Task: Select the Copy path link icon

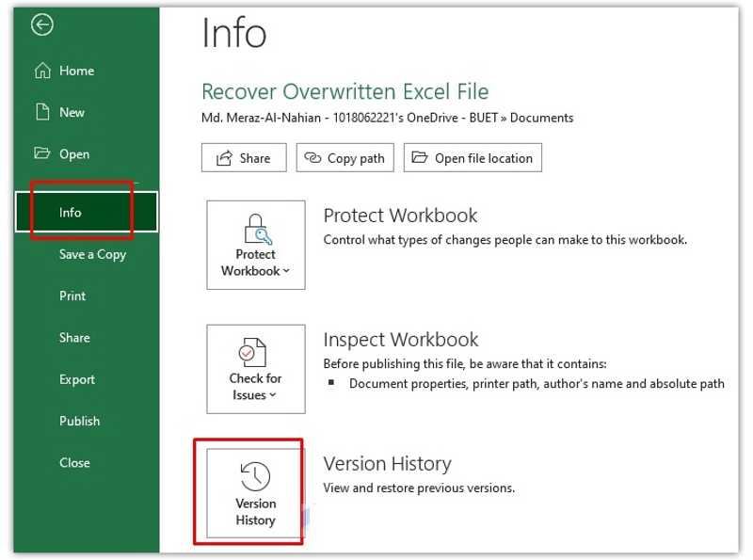Action: point(312,157)
